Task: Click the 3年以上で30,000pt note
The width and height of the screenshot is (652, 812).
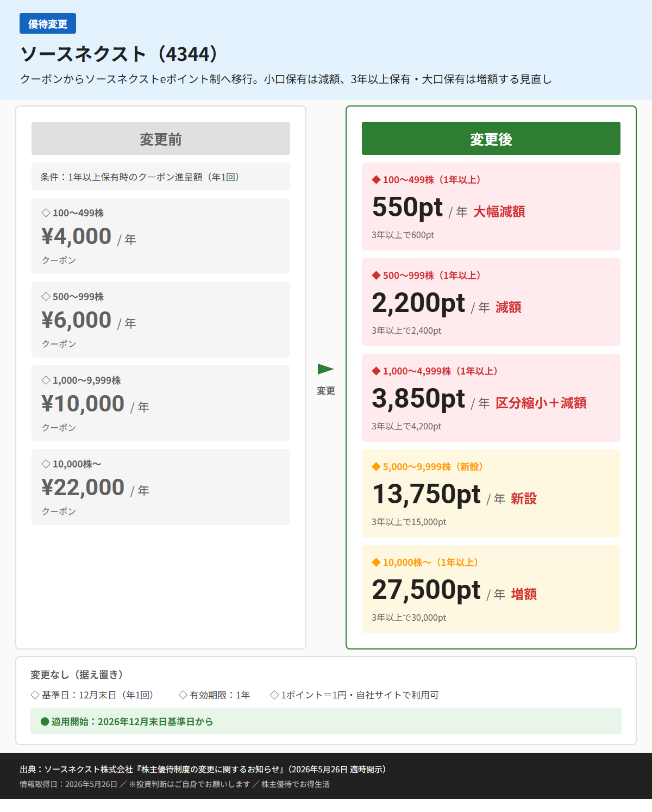Action: 409,618
